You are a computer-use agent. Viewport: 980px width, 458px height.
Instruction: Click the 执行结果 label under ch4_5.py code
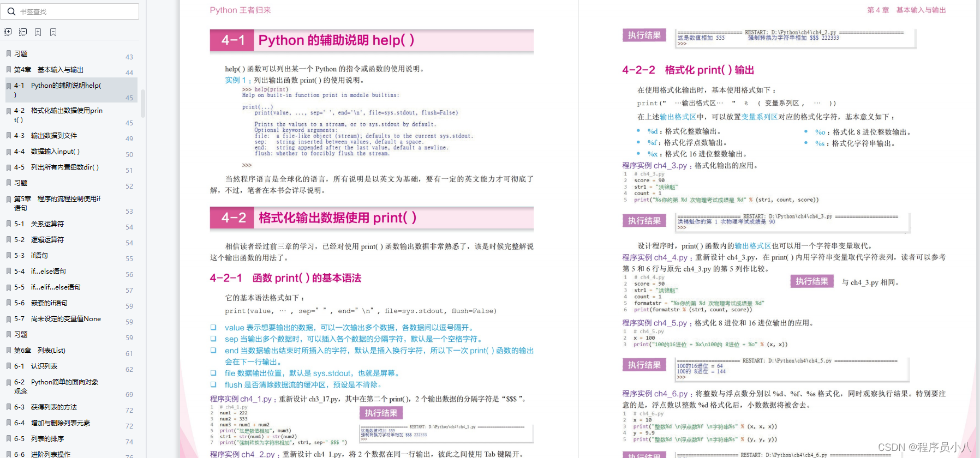coord(644,365)
